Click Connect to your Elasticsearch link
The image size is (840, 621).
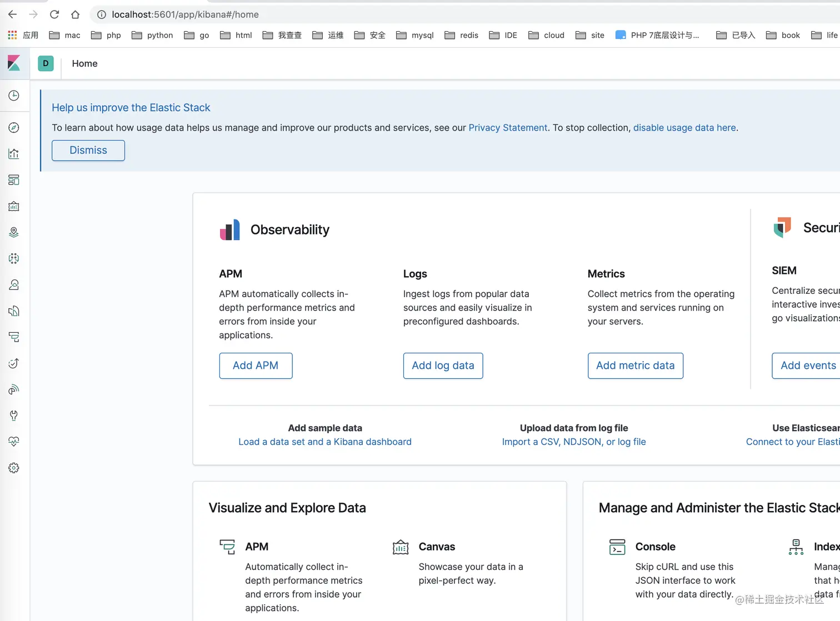[x=793, y=442]
